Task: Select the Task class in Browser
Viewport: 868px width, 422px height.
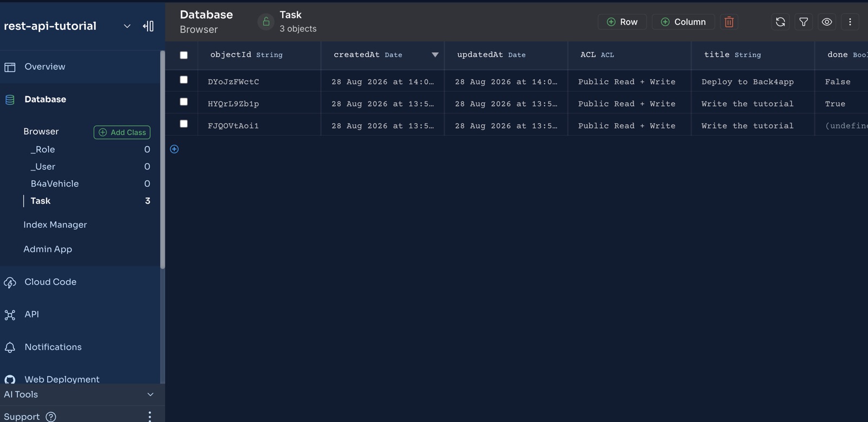Action: click(x=41, y=201)
